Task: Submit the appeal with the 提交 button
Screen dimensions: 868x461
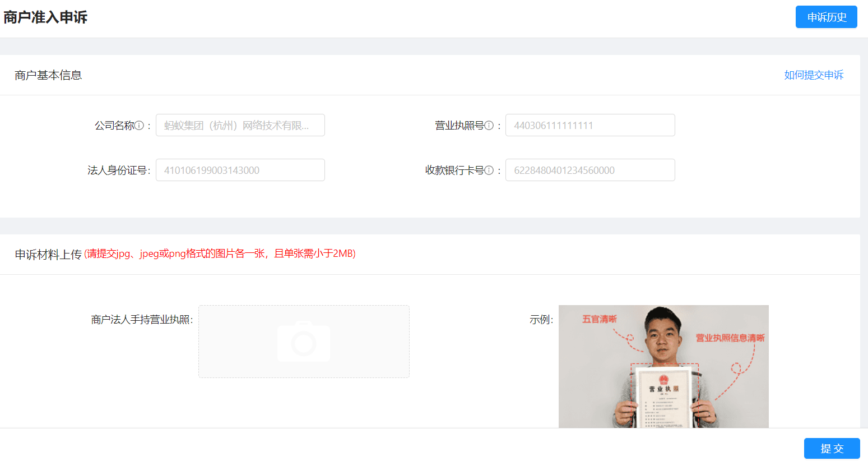Action: pos(832,449)
